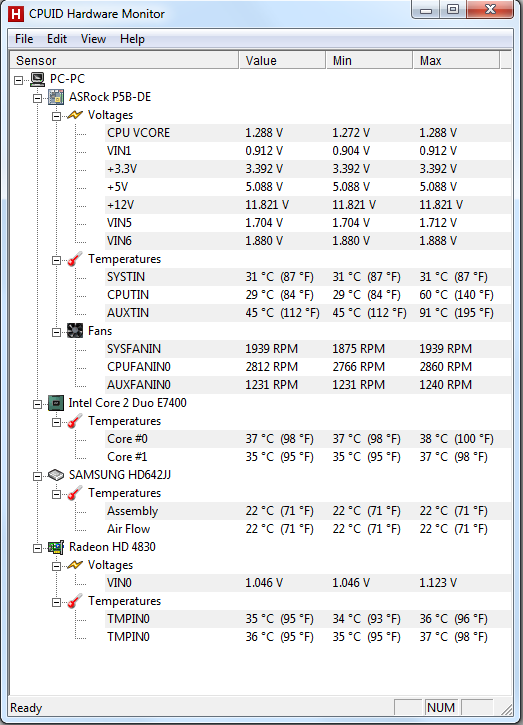523x725 pixels.
Task: Click the Intel Core 2 Duo processor chip icon
Action: 56,403
